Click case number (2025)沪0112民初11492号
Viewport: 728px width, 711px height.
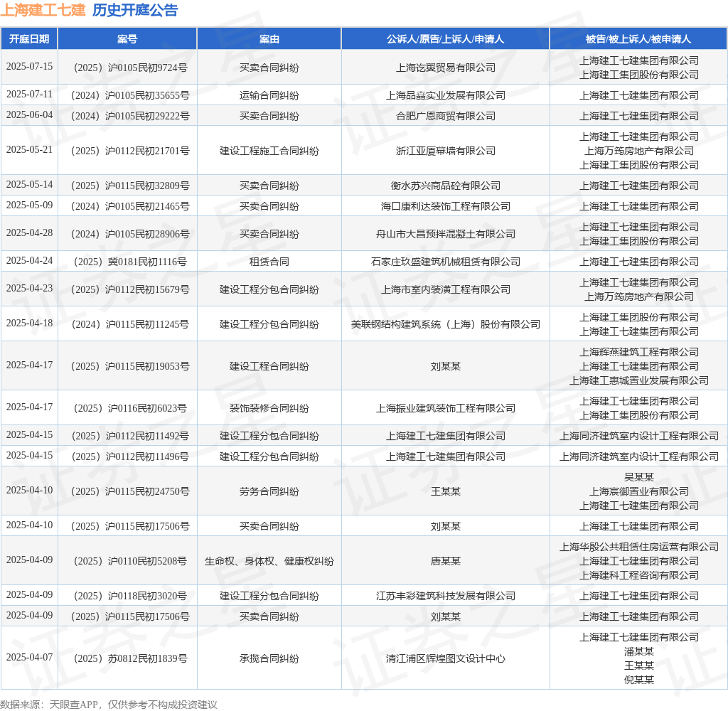130,436
